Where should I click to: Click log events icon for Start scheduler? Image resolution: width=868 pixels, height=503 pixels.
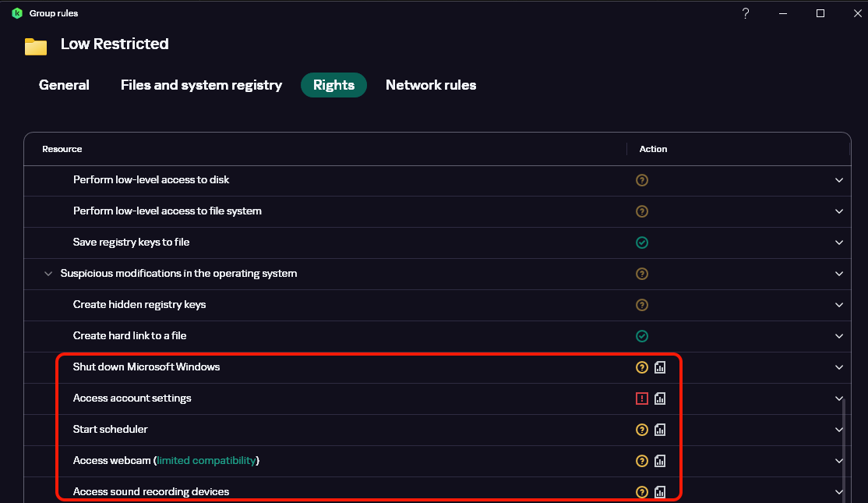tap(660, 430)
